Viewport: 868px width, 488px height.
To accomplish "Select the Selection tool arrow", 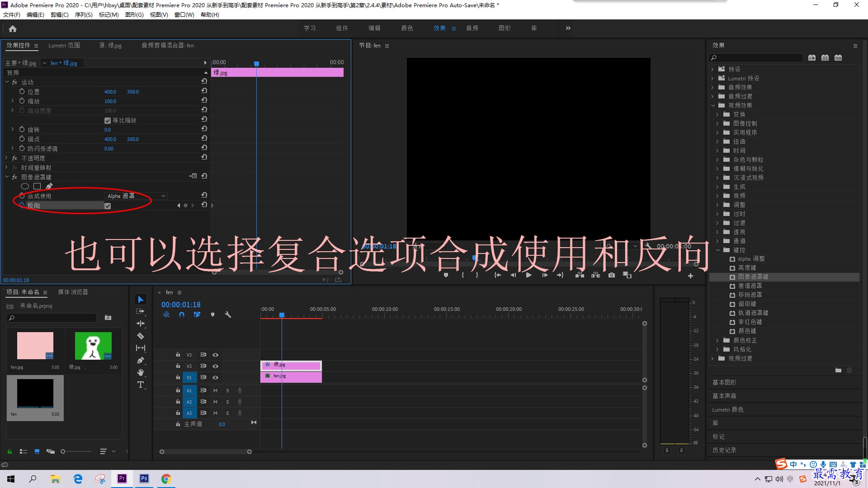I will click(141, 300).
